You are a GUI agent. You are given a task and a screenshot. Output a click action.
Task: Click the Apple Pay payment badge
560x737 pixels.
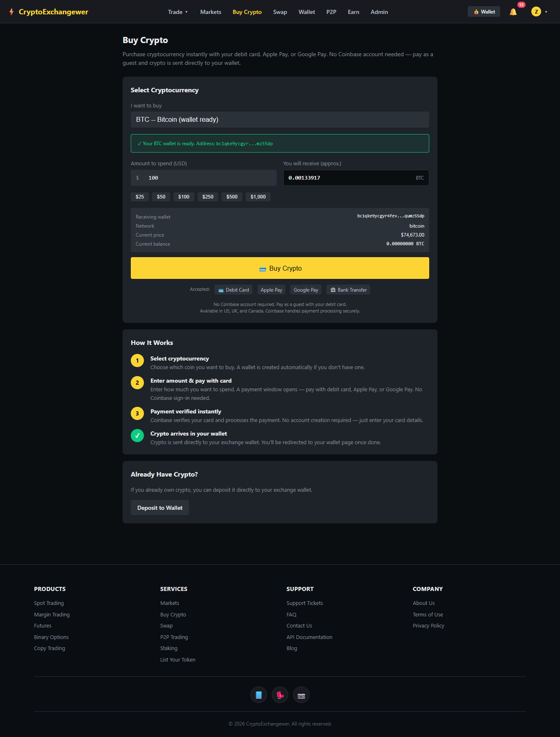pyautogui.click(x=271, y=290)
